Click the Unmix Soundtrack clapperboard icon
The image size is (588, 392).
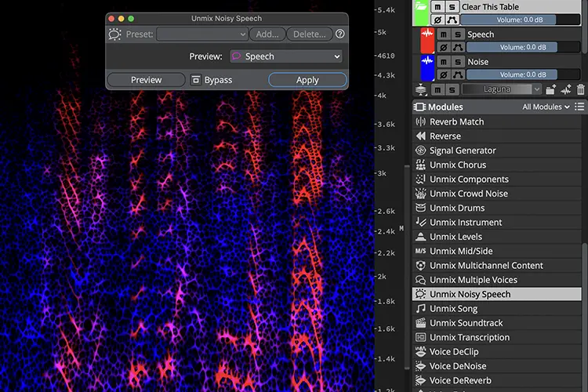(421, 322)
